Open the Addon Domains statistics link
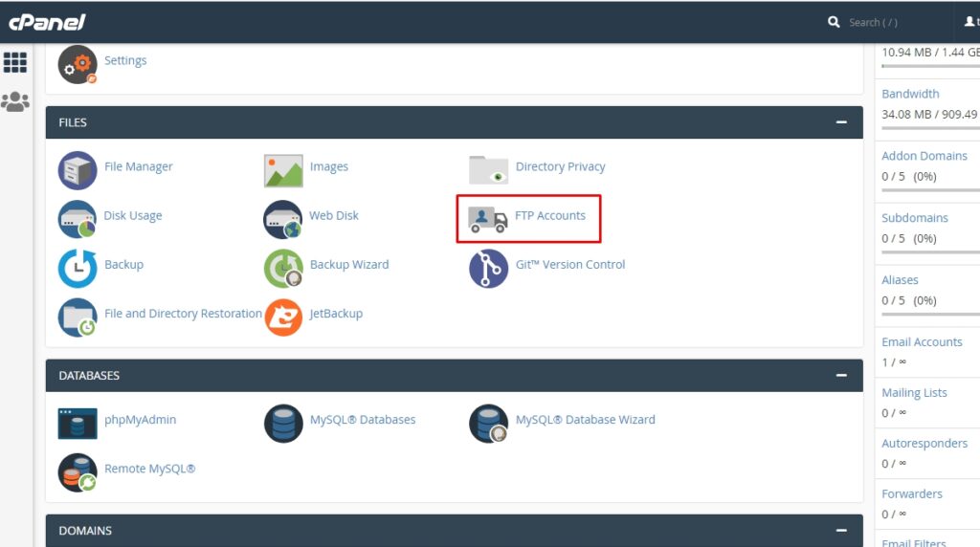The width and height of the screenshot is (980, 547). pyautogui.click(x=924, y=156)
